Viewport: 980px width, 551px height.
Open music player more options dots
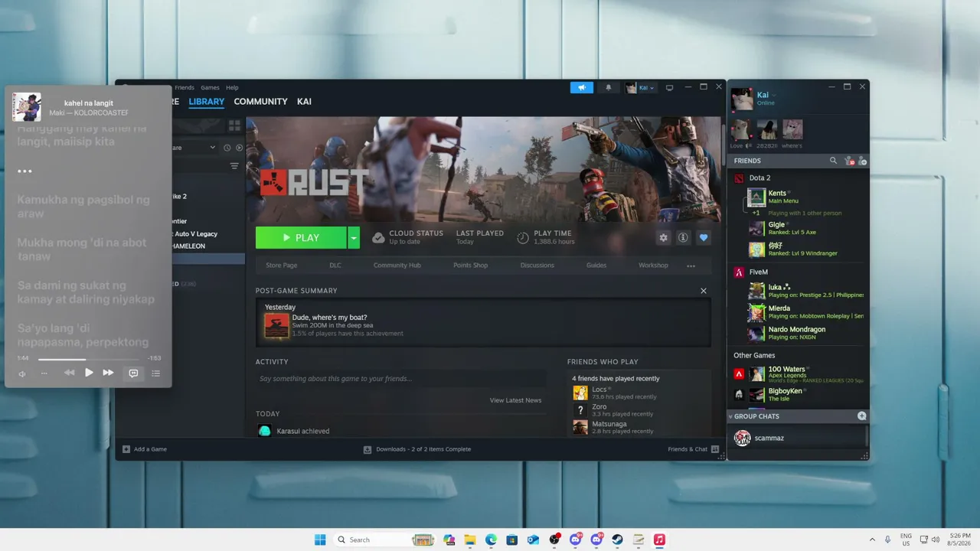point(44,373)
